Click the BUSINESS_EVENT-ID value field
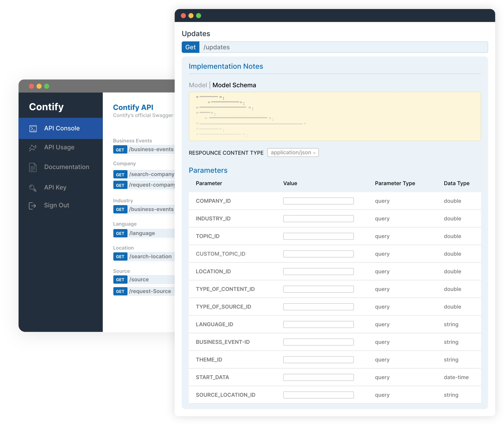 pos(318,342)
